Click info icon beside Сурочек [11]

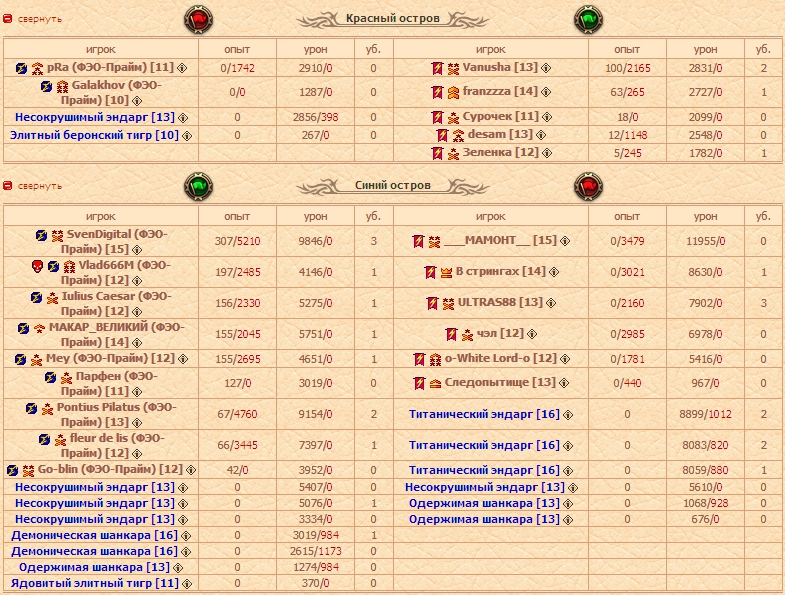coord(547,117)
